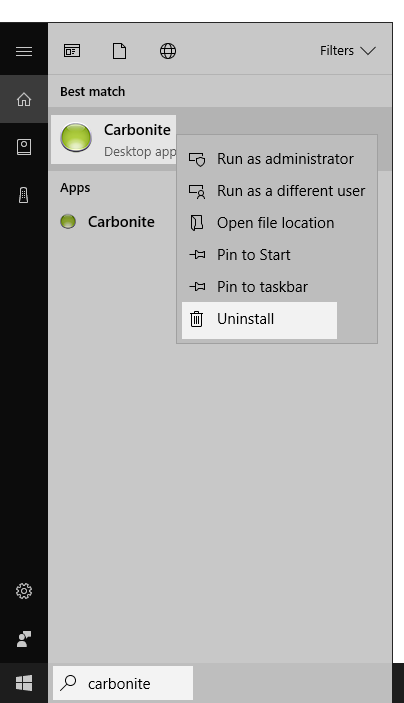Select Pin to taskbar

pos(277,287)
